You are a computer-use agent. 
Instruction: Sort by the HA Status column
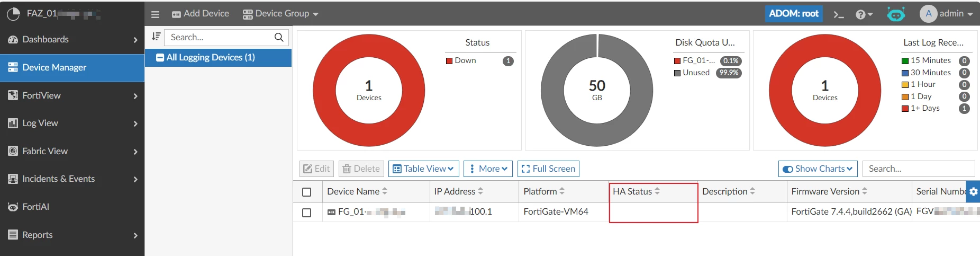click(657, 191)
